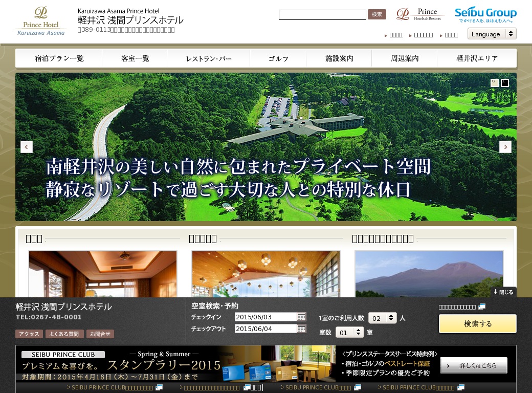The image size is (532, 393).
Task: Click the お問合せ button
Action: [100, 334]
